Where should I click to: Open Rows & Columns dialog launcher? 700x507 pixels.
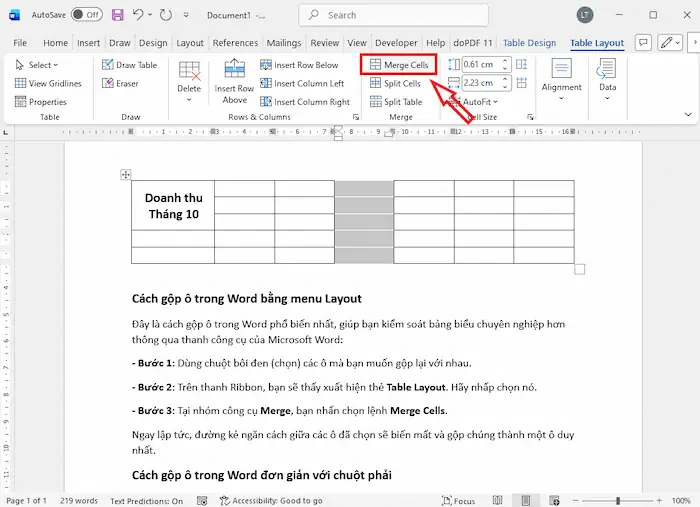coord(356,117)
